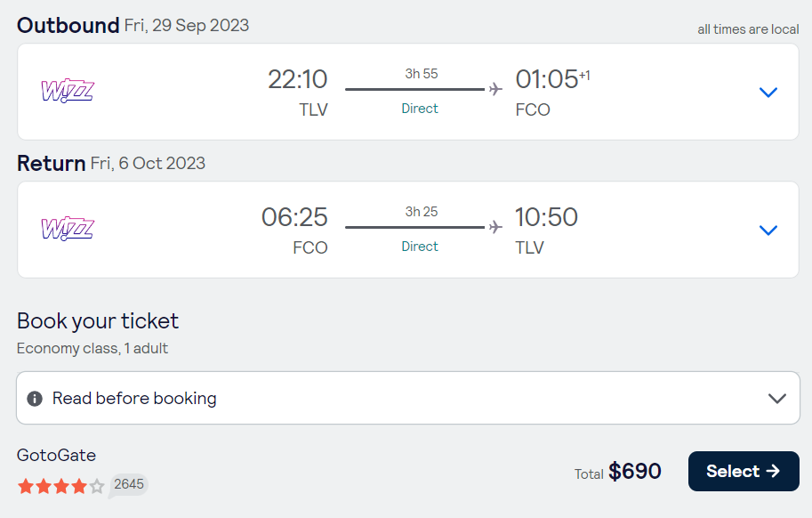
Task: Click the GotoGate star rating
Action: pyautogui.click(x=61, y=486)
